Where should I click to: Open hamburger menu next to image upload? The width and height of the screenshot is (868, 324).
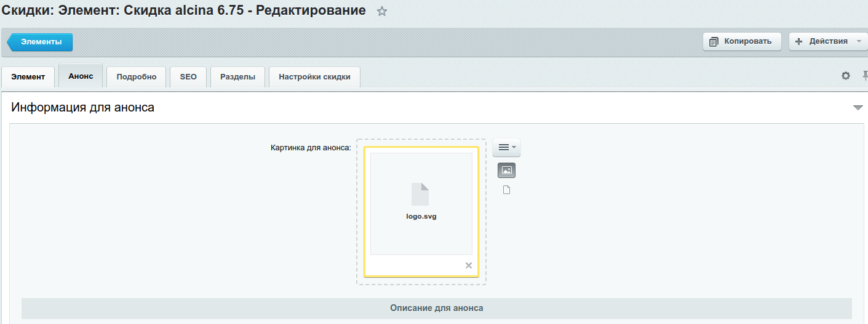tap(506, 148)
